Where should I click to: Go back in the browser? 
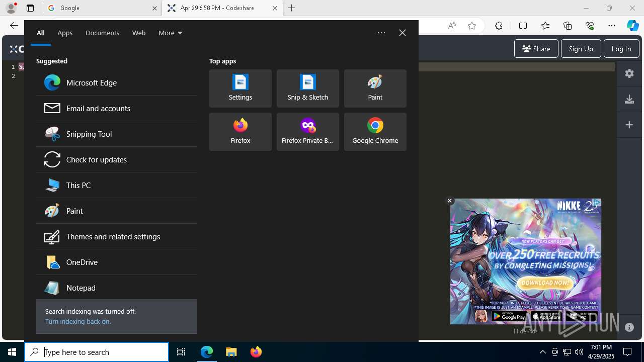point(14,26)
